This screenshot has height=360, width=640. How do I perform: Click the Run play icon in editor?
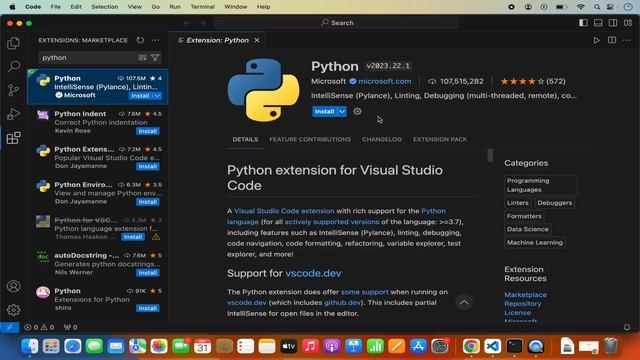pos(596,40)
